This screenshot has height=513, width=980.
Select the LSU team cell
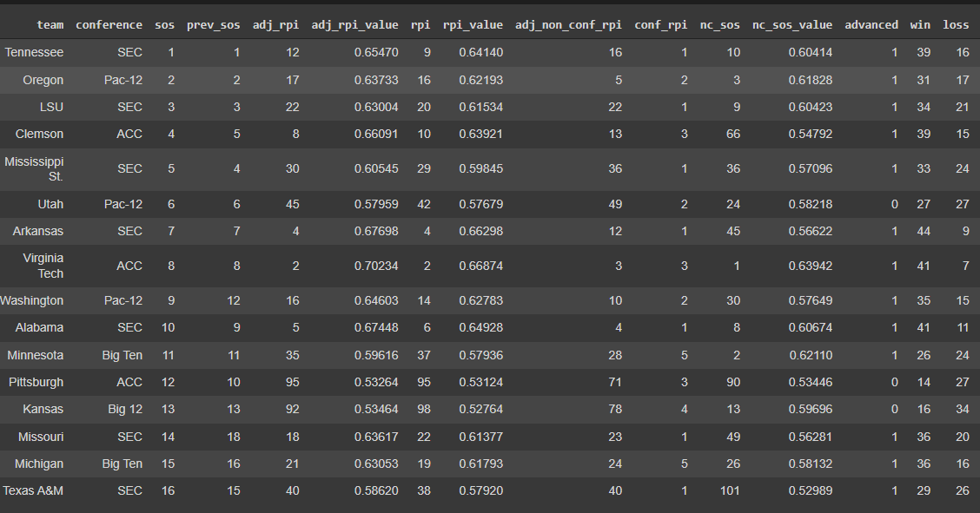click(51, 107)
